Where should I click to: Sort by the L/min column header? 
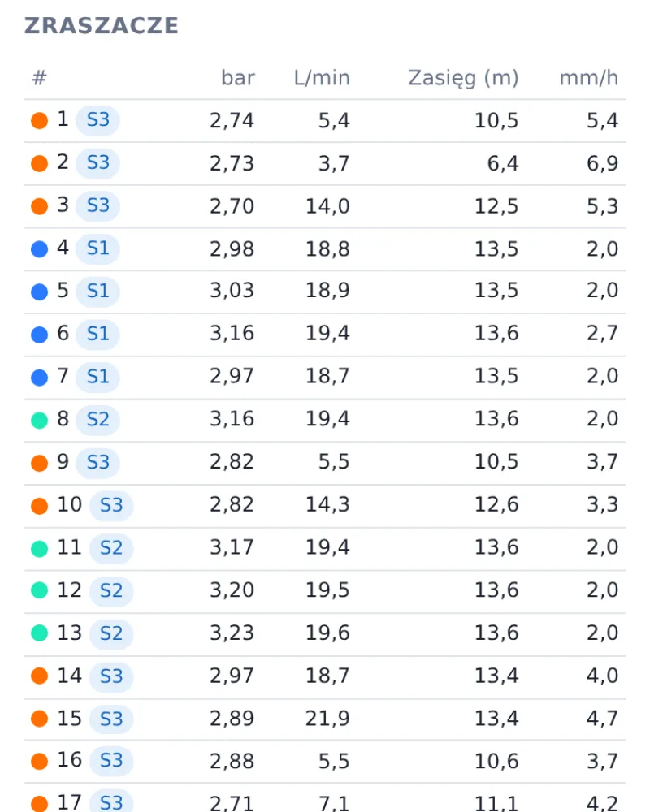pos(322,78)
